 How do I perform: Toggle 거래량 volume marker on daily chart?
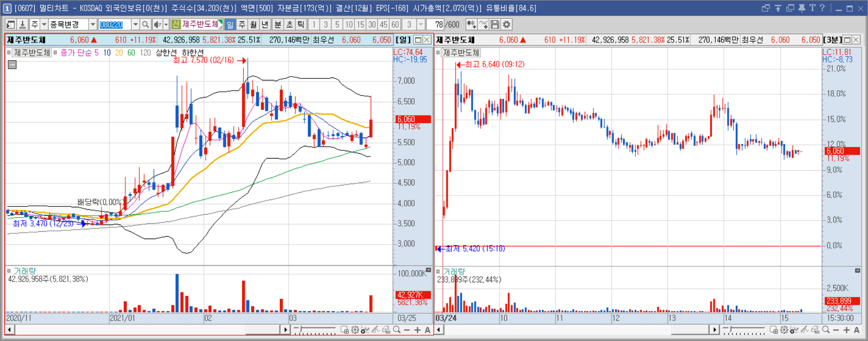coord(9,271)
